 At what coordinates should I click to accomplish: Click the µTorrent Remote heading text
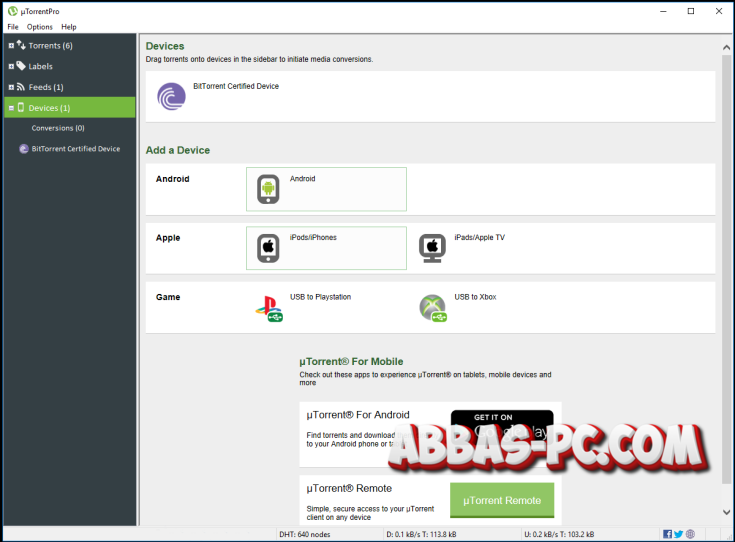349,488
